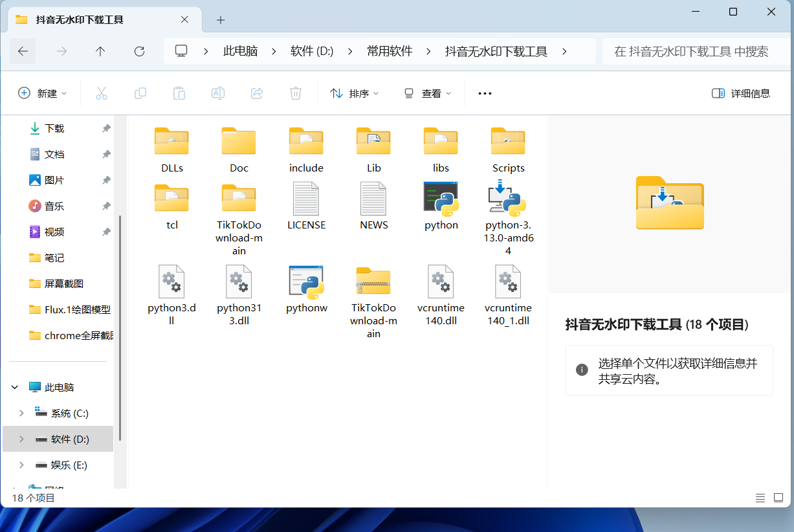Expand breadcrumb chevron after 常用软件
The image size is (794, 532).
[x=429, y=51]
